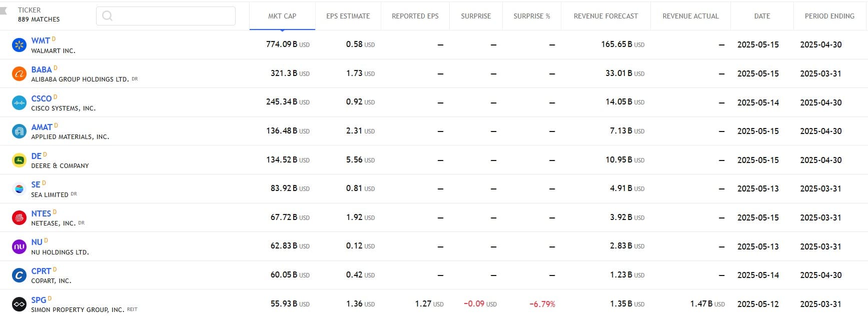Click CISCO SYSTEMS, INC. name
This screenshot has width=868, height=317.
pyautogui.click(x=63, y=108)
